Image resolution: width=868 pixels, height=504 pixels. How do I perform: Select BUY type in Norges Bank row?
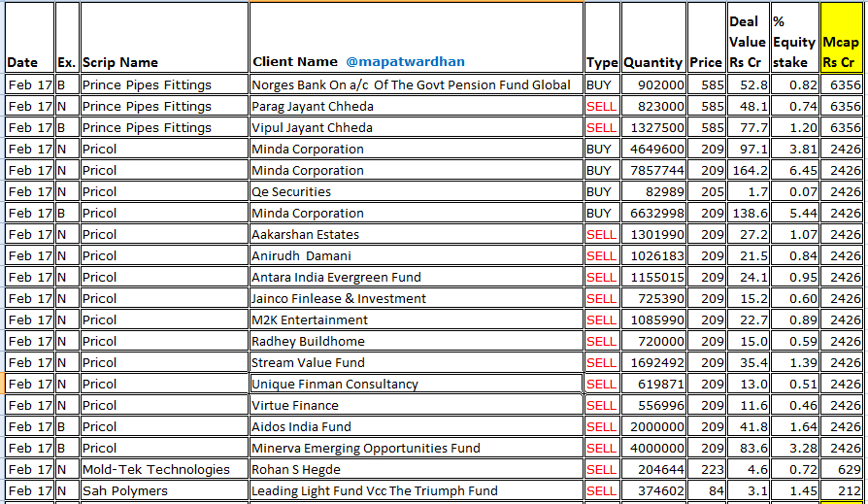coord(602,84)
